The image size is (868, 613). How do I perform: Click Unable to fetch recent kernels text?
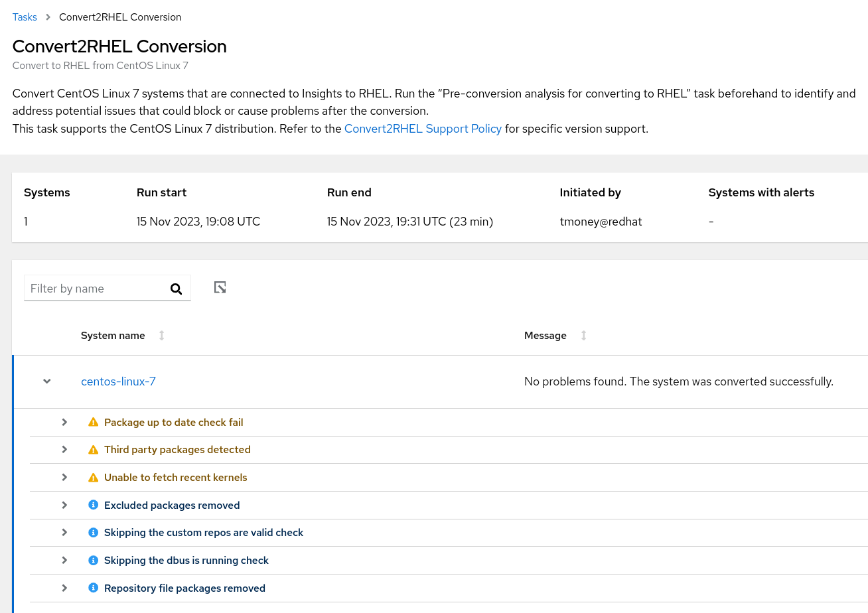(x=176, y=478)
